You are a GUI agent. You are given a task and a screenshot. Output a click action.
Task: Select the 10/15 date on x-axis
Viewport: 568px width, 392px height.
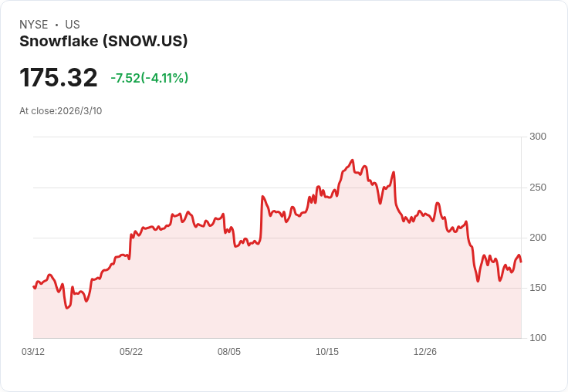coord(327,352)
